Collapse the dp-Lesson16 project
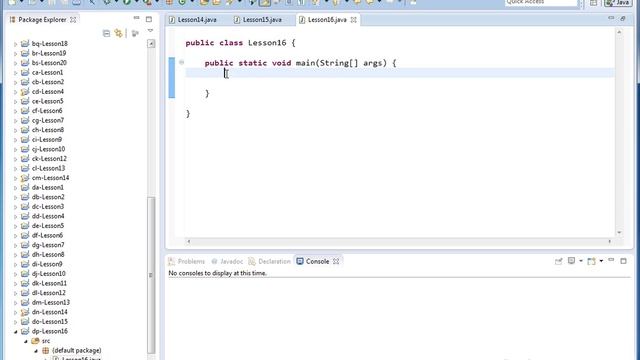 16,331
